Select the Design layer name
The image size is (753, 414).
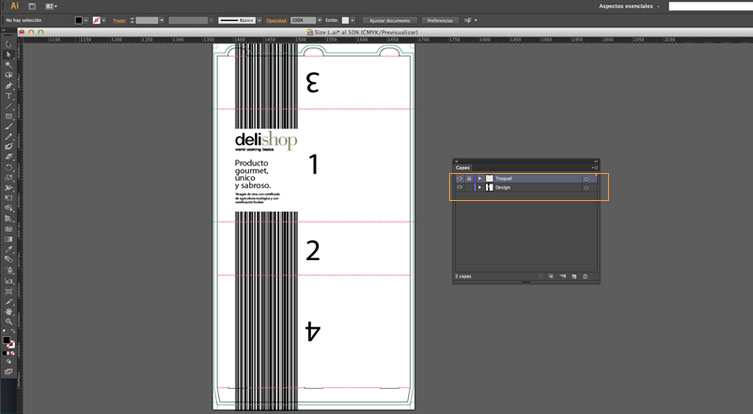[x=503, y=187]
